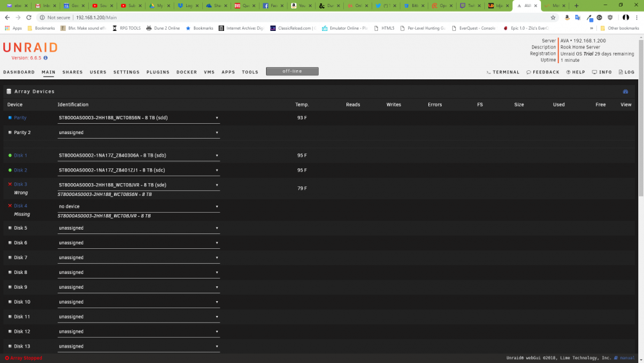The image size is (644, 363).
Task: Open the system Info panel
Action: point(601,72)
